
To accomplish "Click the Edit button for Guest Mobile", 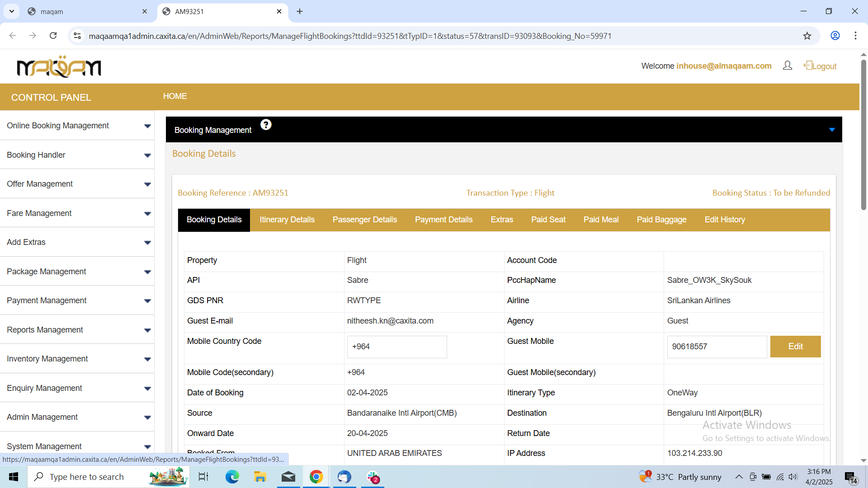I will tap(795, 347).
